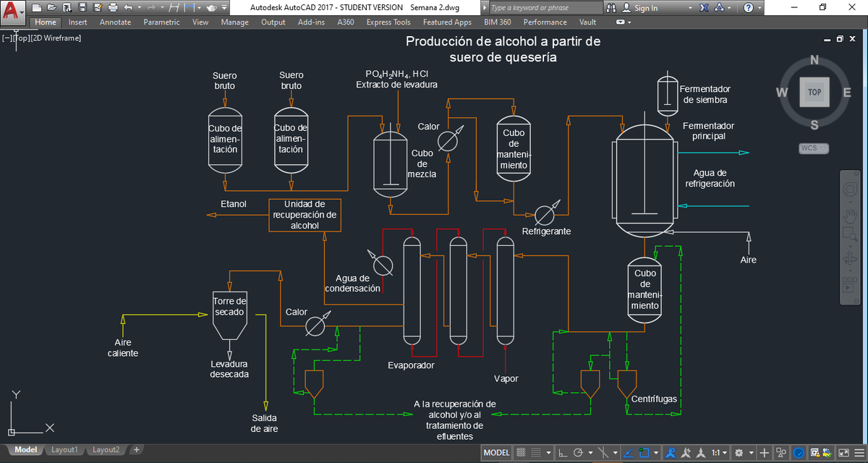Expand the Quick Access Toolbar customize arrow
This screenshot has width=868, height=463.
point(224,7)
